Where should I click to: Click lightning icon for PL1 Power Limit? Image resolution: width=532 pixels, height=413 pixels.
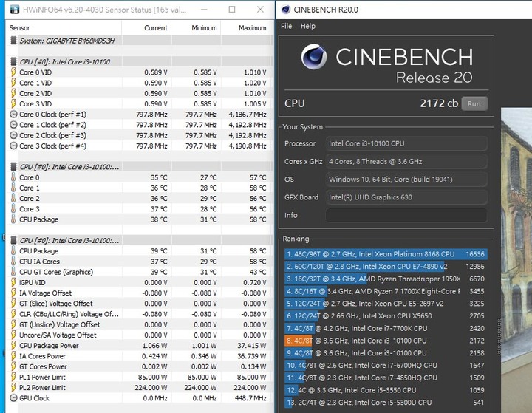[x=13, y=378]
